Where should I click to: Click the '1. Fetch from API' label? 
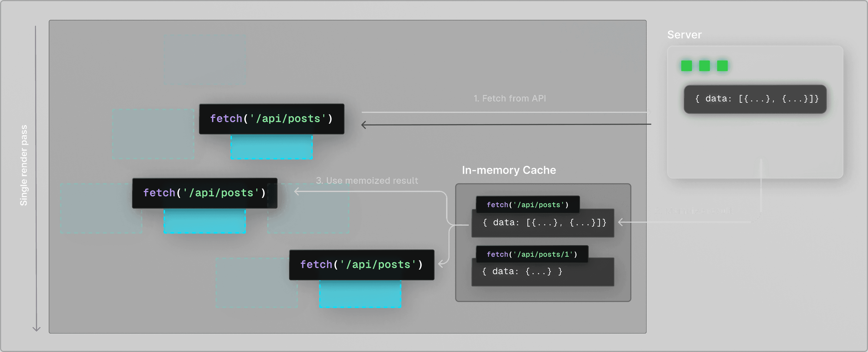(x=509, y=98)
